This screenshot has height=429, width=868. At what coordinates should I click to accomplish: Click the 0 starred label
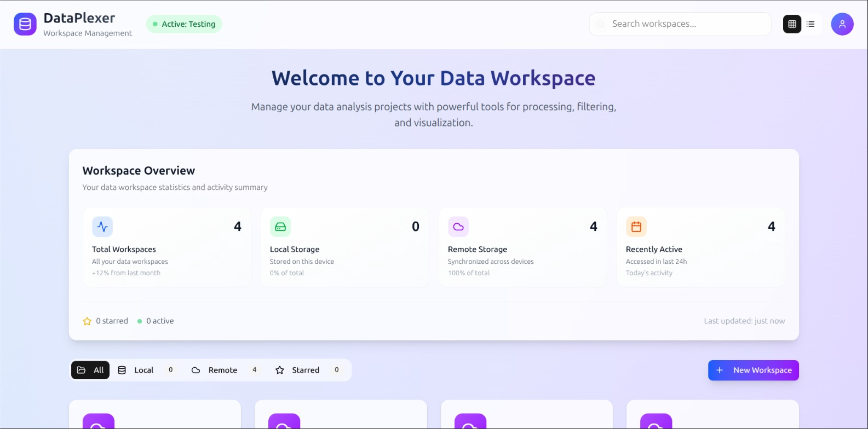[x=112, y=321]
